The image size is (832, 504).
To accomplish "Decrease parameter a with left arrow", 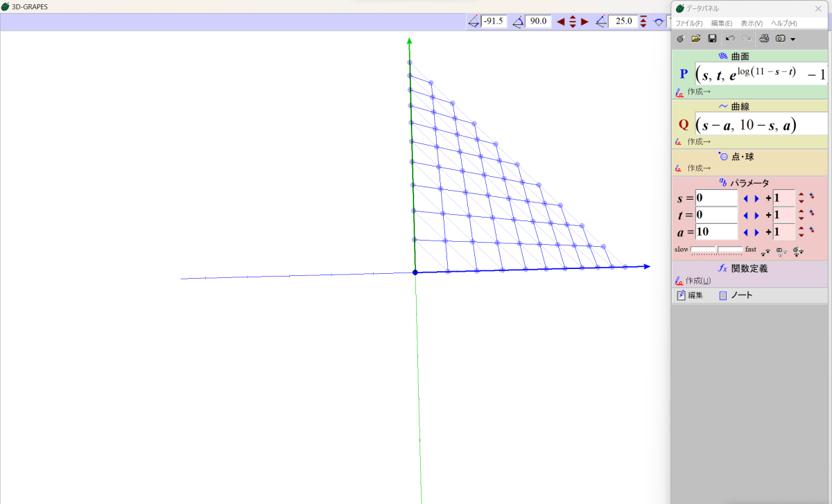I will (x=746, y=232).
